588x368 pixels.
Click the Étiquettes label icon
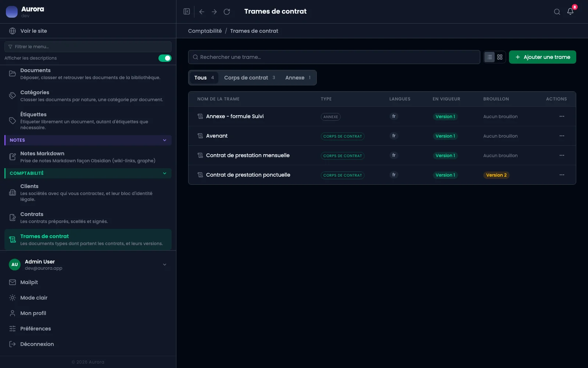point(12,121)
